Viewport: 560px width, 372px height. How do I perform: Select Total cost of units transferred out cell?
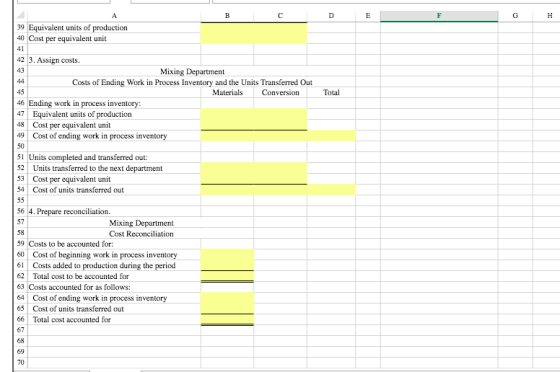pos(331,190)
